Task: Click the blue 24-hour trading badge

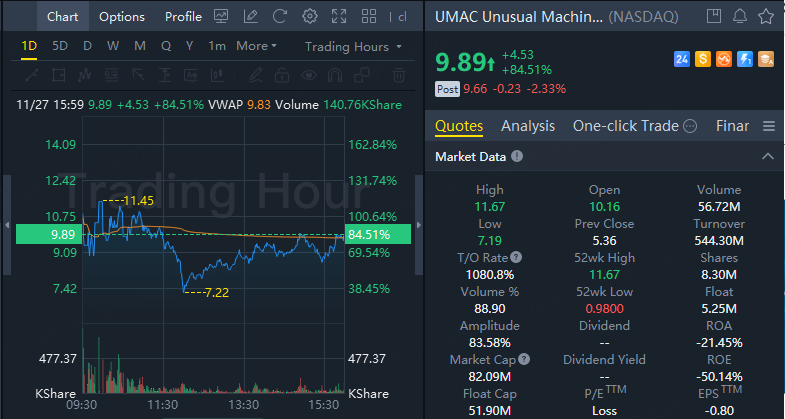Action: click(x=682, y=60)
